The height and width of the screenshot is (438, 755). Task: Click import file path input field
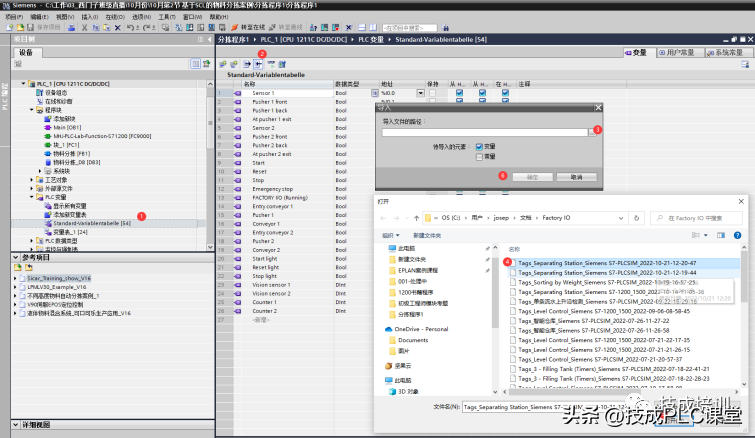click(485, 132)
